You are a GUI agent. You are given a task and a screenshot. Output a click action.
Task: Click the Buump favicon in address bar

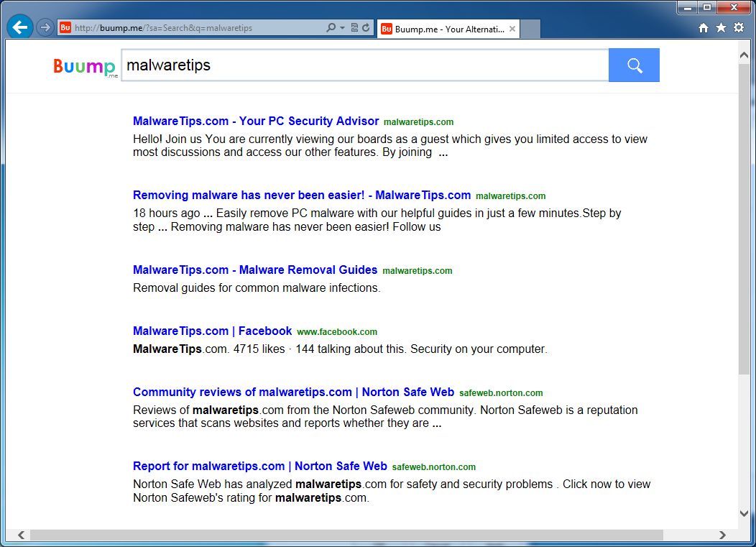click(65, 27)
